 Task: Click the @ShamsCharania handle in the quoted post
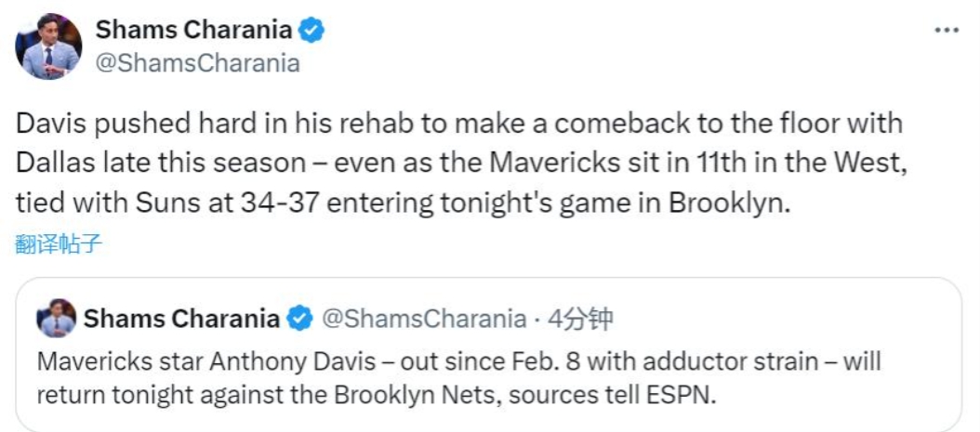point(424,320)
